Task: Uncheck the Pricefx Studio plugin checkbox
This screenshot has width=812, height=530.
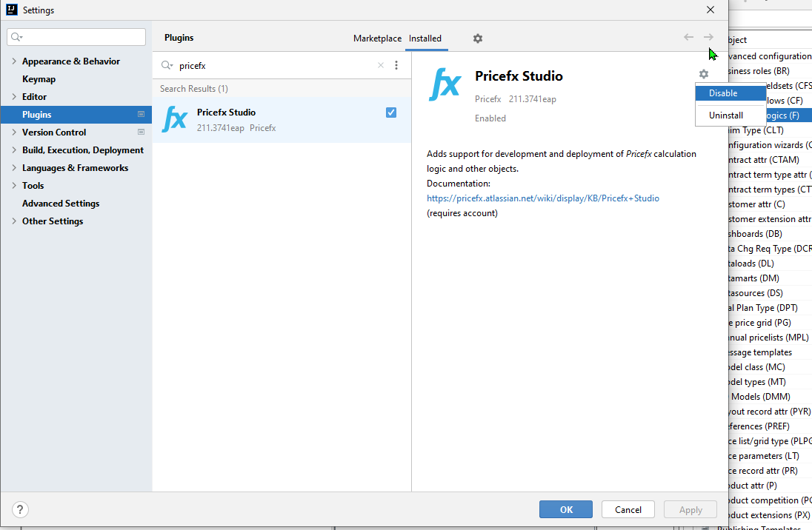Action: tap(390, 112)
